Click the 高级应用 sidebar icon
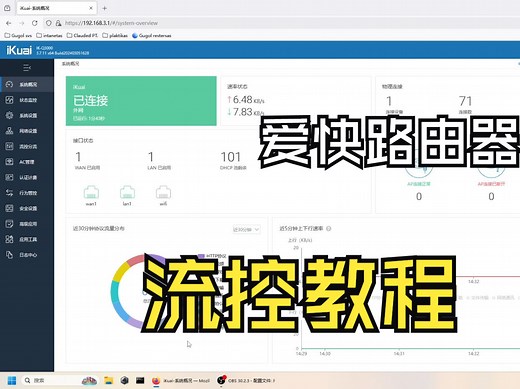 9,224
